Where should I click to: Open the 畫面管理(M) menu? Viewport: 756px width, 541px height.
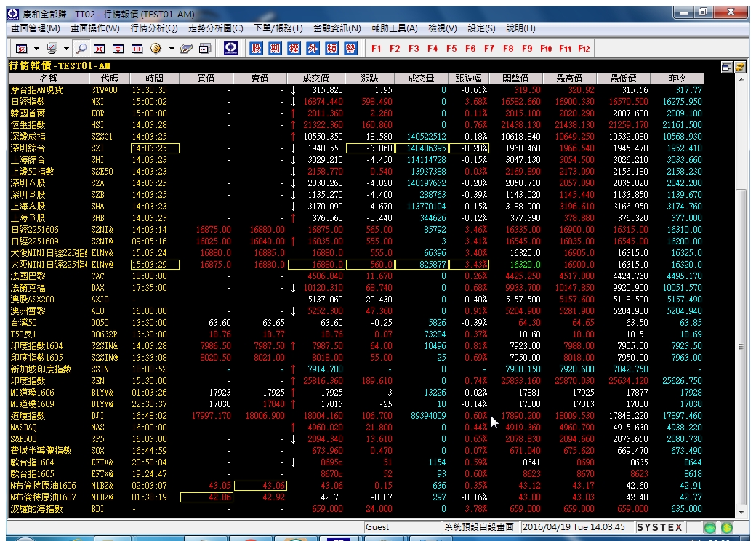click(x=36, y=28)
